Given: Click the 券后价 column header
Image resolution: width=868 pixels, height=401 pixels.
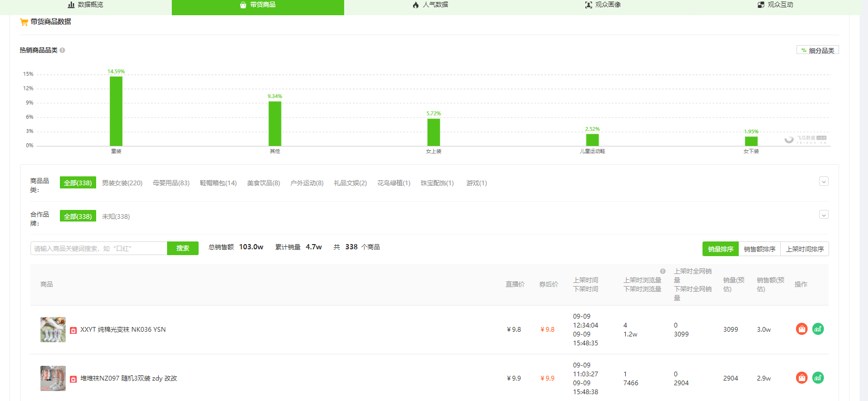Looking at the screenshot, I should coord(549,284).
